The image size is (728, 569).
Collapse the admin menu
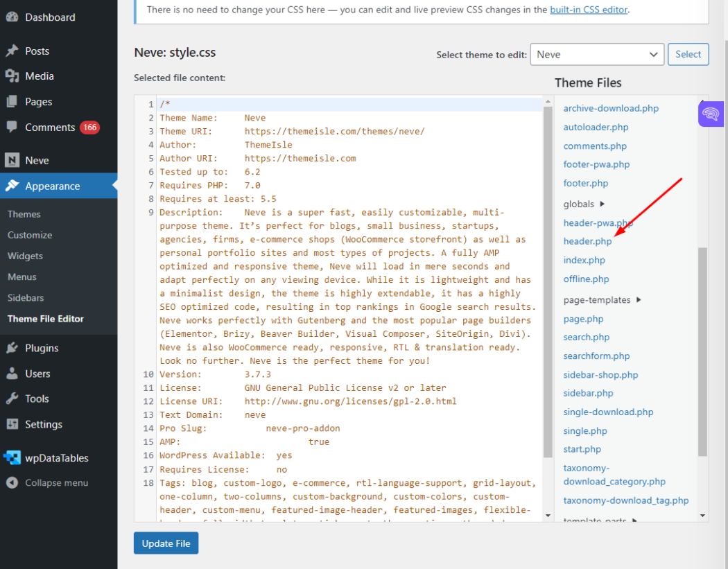(x=56, y=482)
